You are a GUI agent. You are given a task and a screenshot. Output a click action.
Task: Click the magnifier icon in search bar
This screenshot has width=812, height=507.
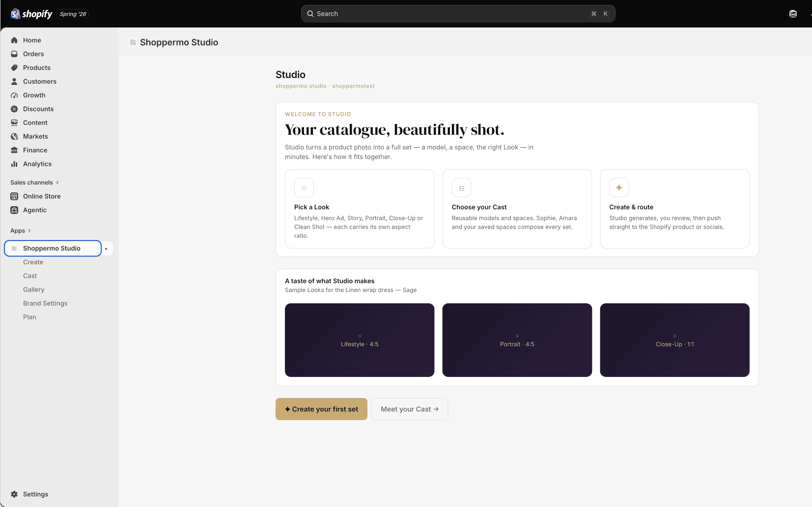tap(310, 14)
